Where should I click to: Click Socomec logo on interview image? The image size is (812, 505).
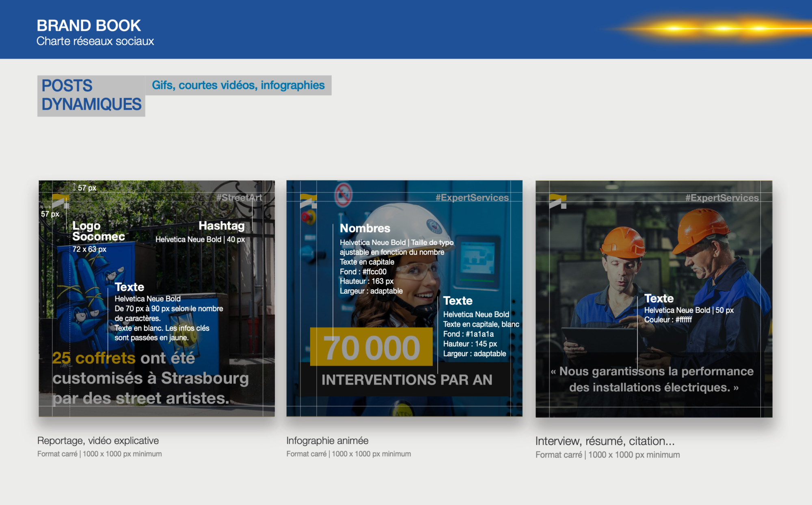tap(557, 201)
